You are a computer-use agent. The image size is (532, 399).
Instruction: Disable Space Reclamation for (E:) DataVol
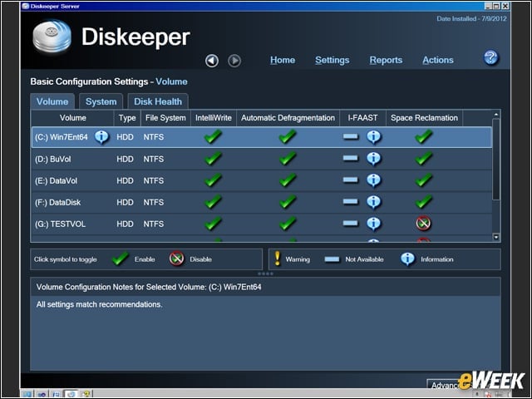coord(424,180)
